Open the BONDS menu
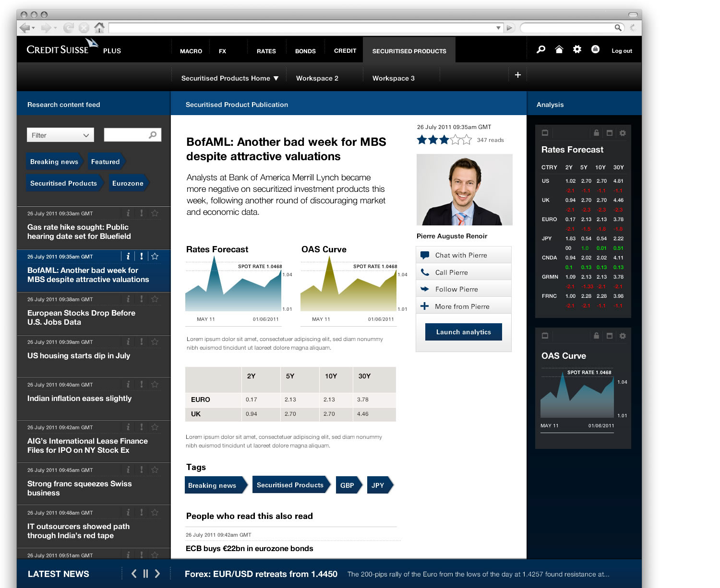 coord(305,51)
